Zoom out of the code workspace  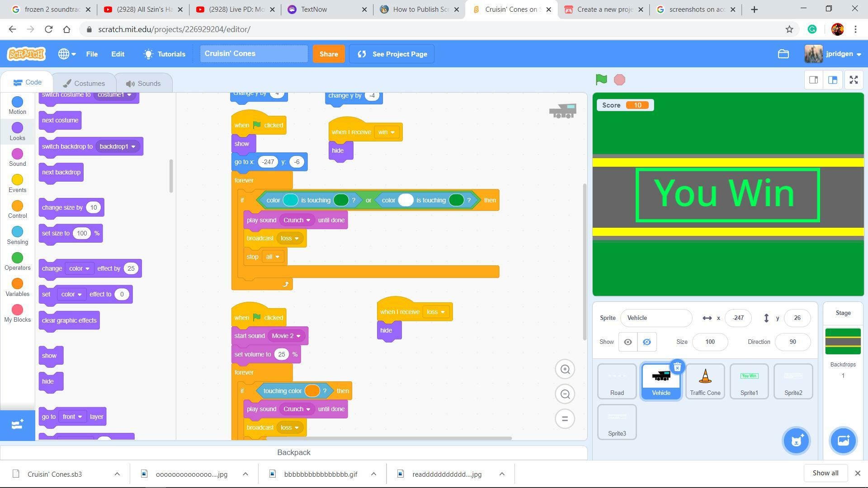565,394
